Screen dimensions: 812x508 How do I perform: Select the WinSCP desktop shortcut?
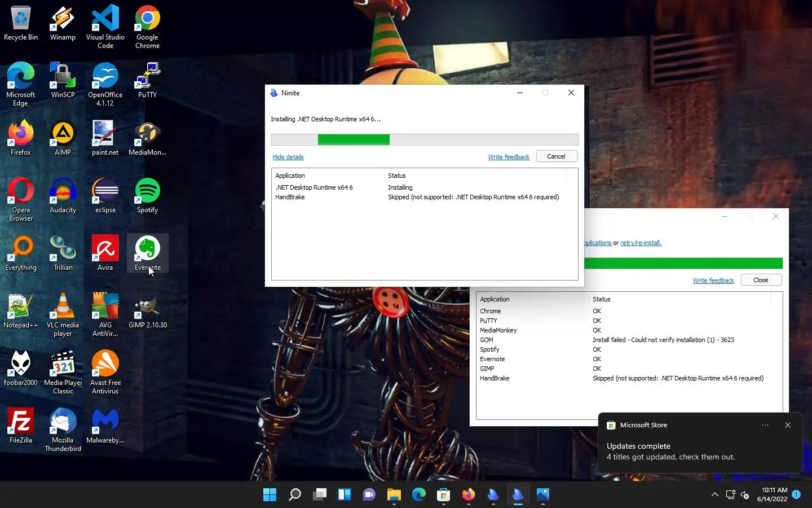[x=63, y=81]
